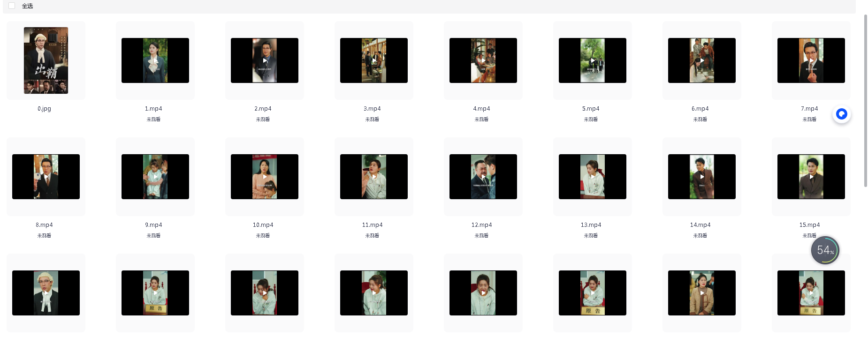Click the vertical scrollbar of the file list

coord(866,101)
